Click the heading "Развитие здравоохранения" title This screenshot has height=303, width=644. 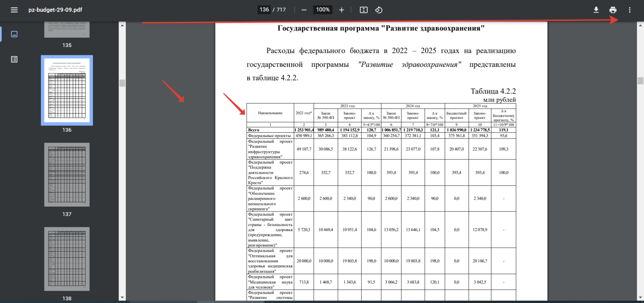coord(381,28)
